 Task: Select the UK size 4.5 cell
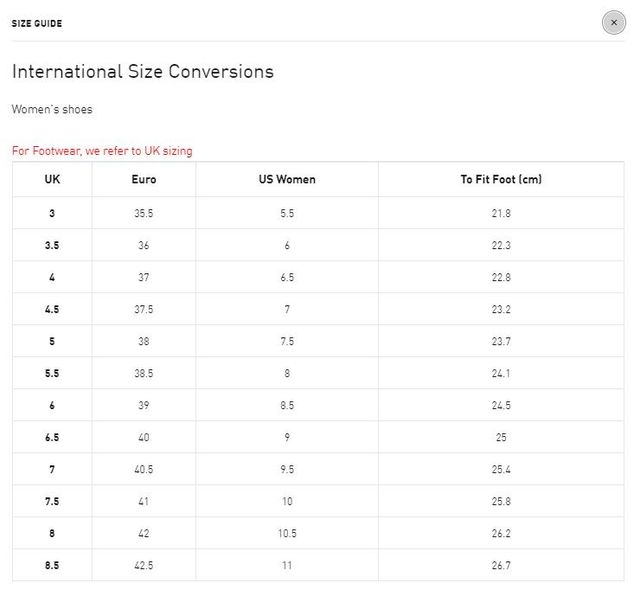tap(52, 309)
